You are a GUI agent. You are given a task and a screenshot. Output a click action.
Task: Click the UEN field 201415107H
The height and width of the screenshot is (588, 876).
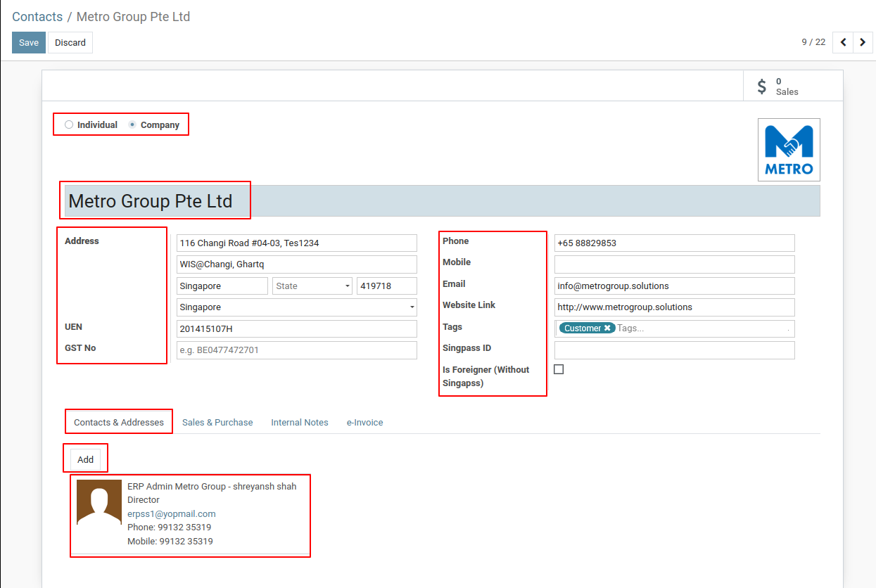point(297,328)
